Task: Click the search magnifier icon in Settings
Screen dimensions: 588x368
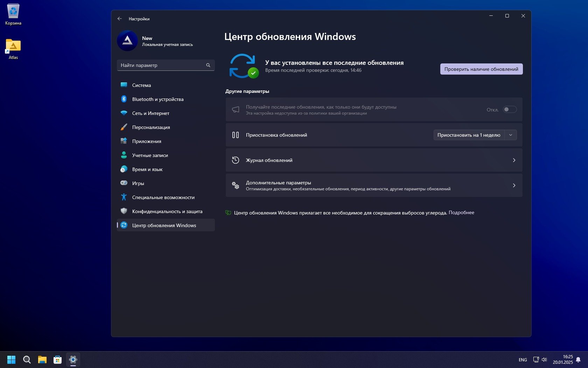Action: [208, 65]
